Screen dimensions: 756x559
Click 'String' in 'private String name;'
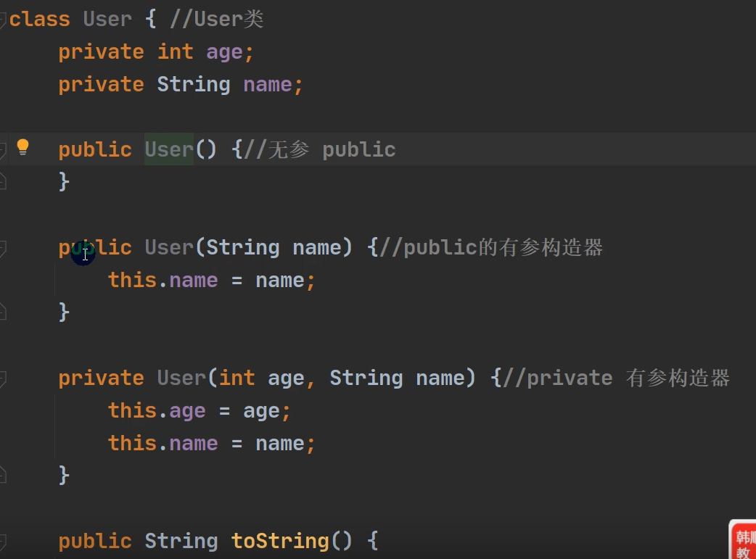point(194,85)
